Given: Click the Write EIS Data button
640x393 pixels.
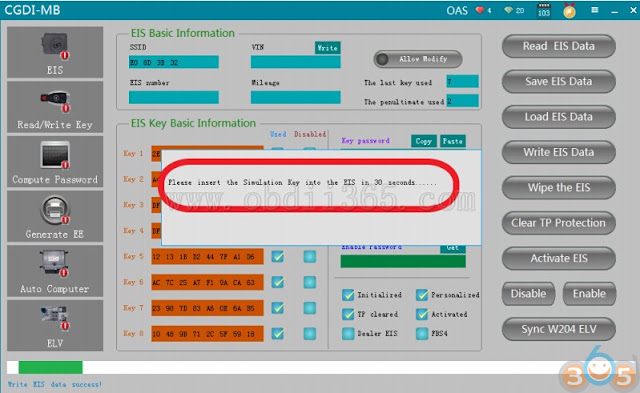Looking at the screenshot, I should [x=558, y=152].
